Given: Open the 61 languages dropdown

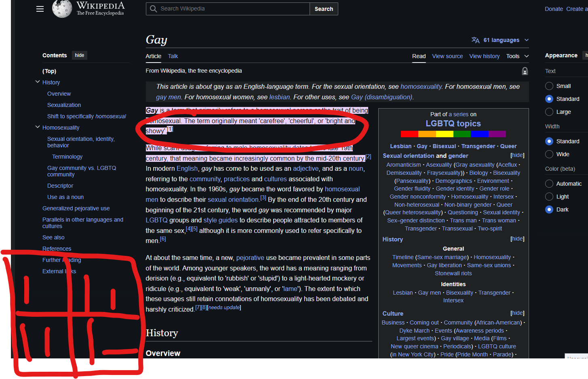Looking at the screenshot, I should 500,40.
